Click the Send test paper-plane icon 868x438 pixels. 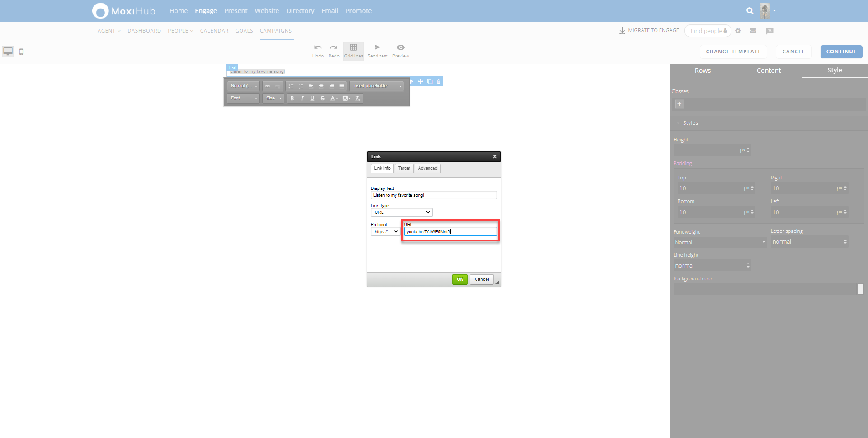(377, 47)
